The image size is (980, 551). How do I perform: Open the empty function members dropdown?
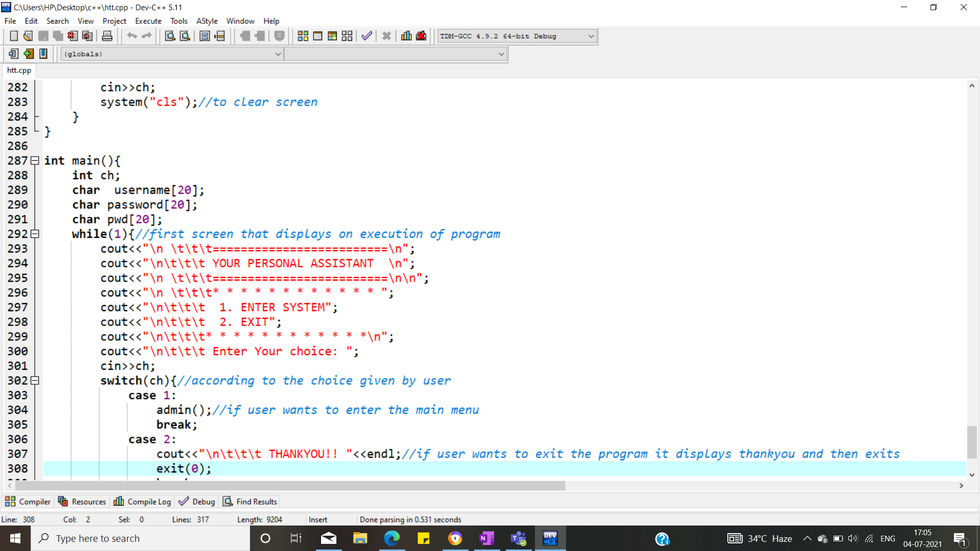[x=501, y=54]
